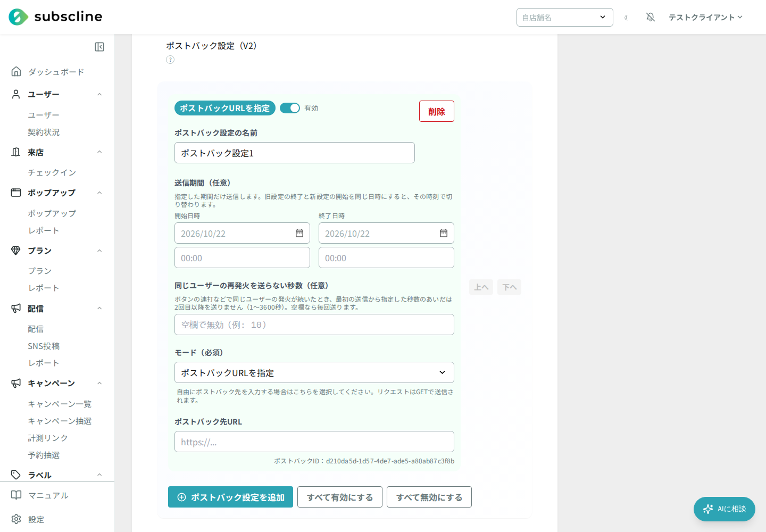The height and width of the screenshot is (532, 766).
Task: Focus the ポストバック設定の名前 field
Action: point(295,153)
